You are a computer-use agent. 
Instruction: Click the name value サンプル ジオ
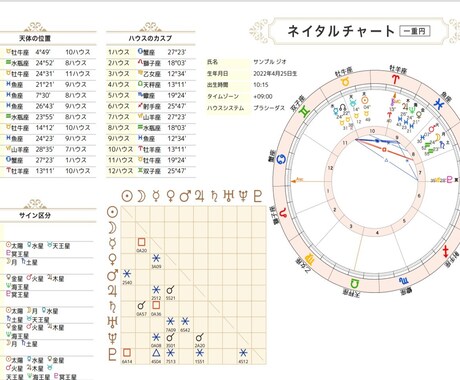270,62
